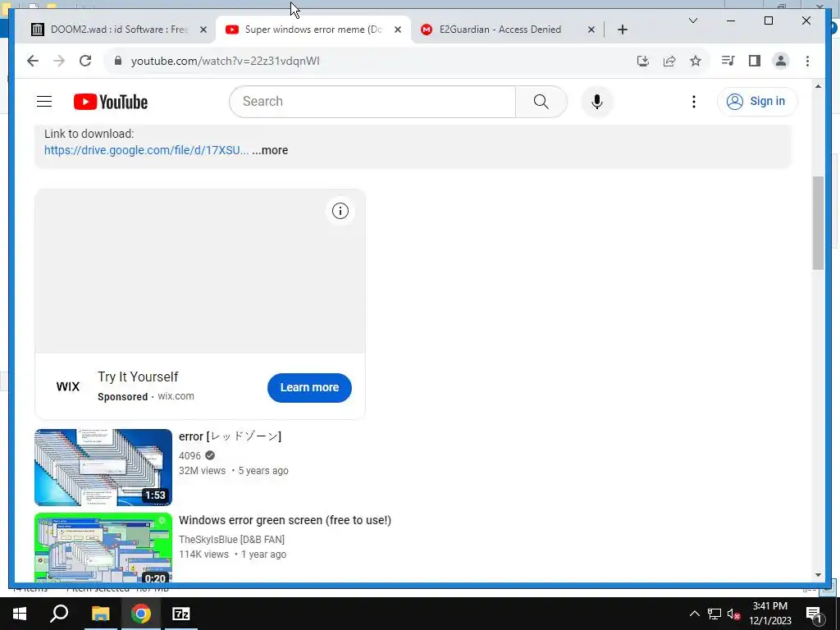The image size is (840, 630).
Task: Click Learn more on the Wix ad
Action: tap(309, 387)
